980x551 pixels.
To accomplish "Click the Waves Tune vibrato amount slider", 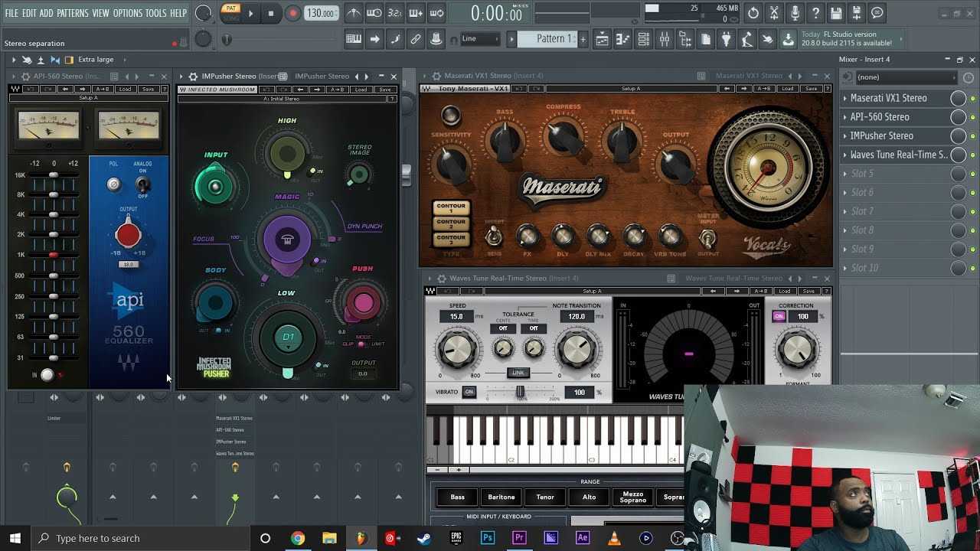I will point(521,392).
